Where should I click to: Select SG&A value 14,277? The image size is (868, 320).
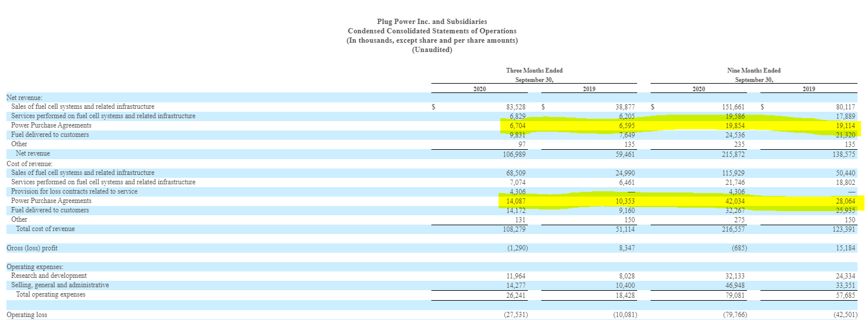pos(517,285)
